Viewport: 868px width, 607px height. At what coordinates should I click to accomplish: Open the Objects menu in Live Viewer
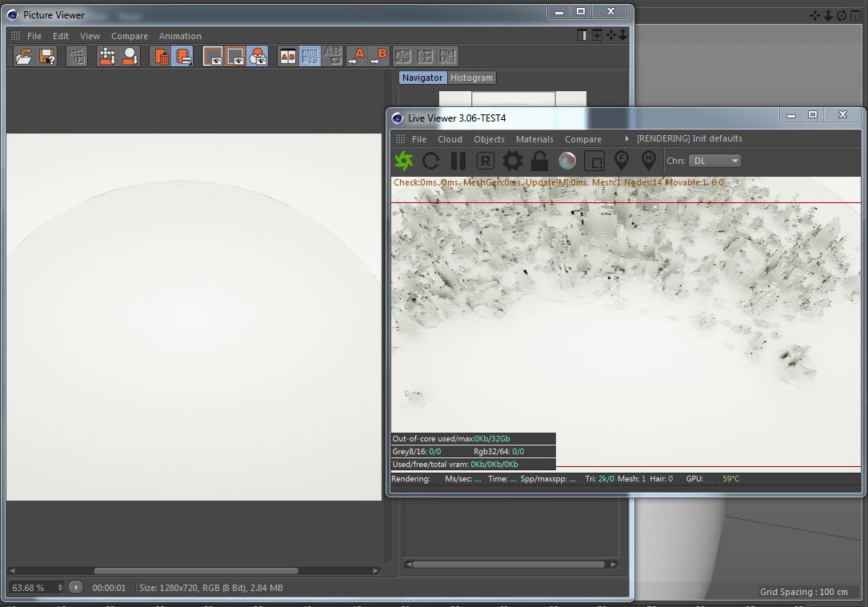pyautogui.click(x=489, y=139)
